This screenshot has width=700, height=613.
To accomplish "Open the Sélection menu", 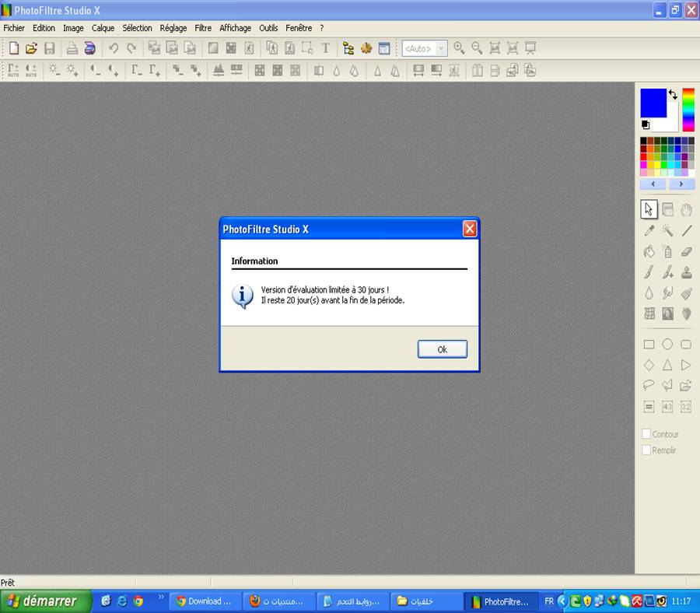I will tap(137, 28).
